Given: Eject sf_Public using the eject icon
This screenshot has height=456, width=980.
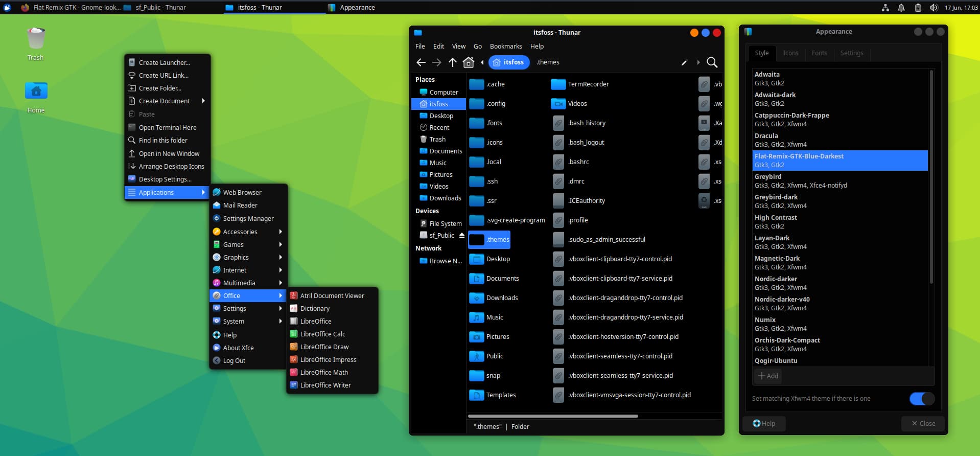Looking at the screenshot, I should [462, 235].
